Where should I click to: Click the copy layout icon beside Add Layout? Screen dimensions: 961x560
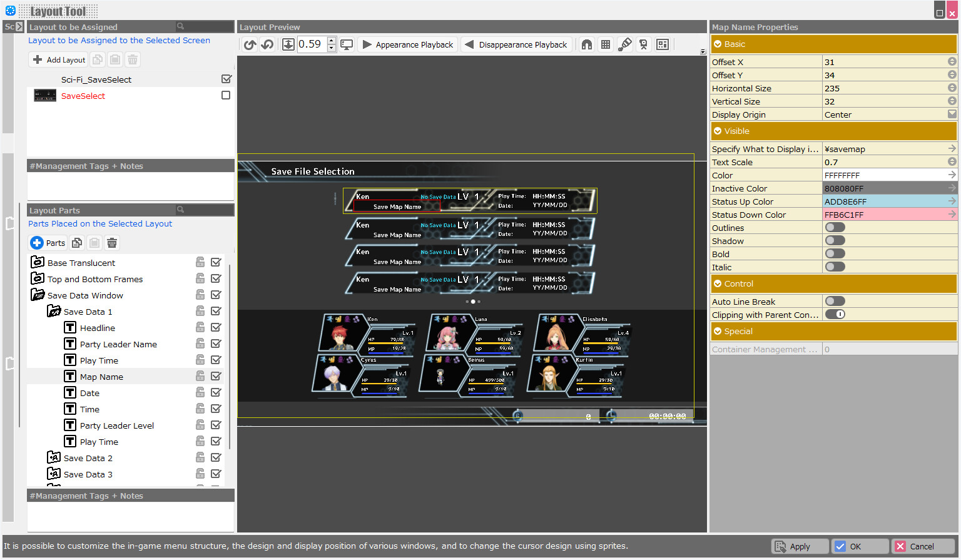(98, 59)
